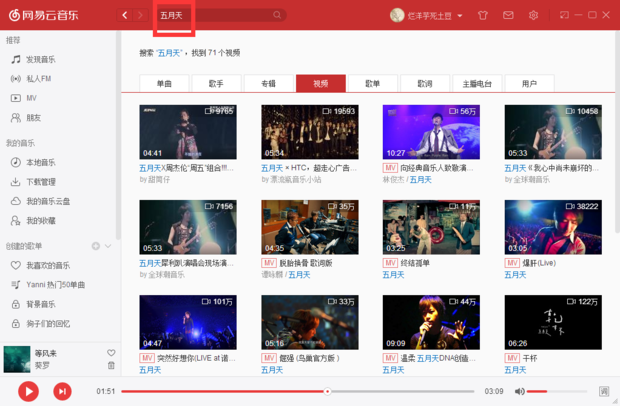Select the 视频 tab
Image resolution: width=620 pixels, height=406 pixels.
(321, 83)
